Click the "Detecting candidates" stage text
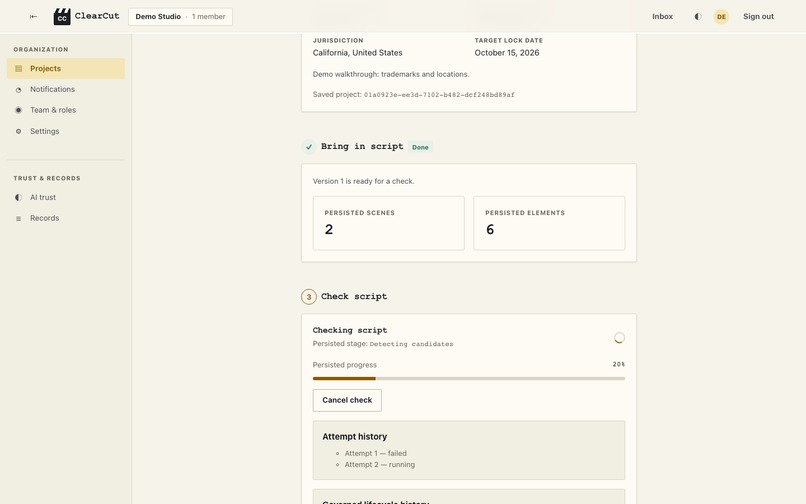 [411, 344]
